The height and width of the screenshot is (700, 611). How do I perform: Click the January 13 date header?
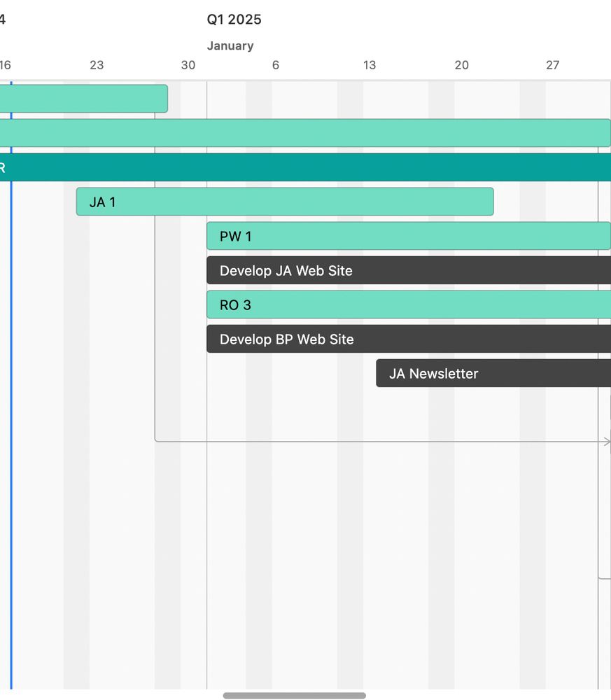pyautogui.click(x=370, y=65)
